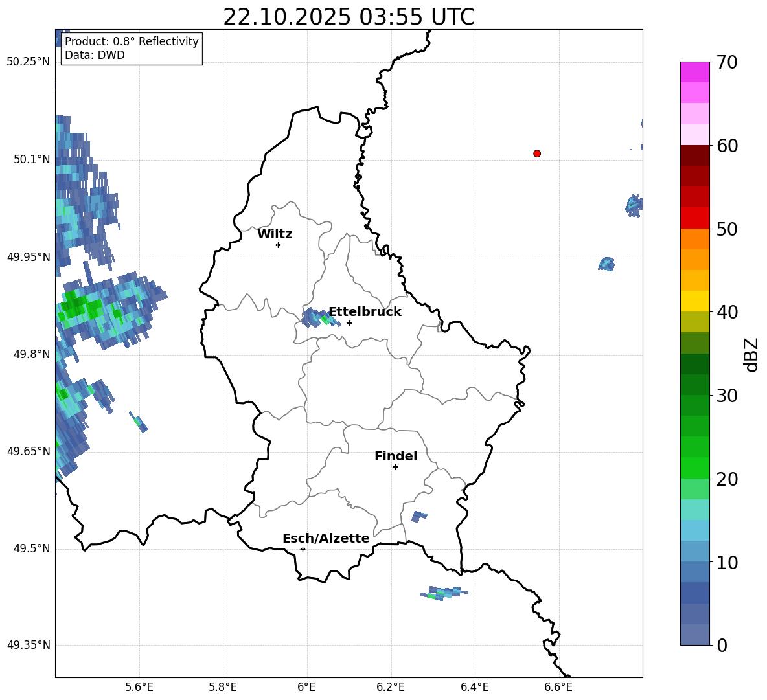Click the Esch/Alzette city label
Viewport: 767px width, 700px height.
[x=326, y=538]
